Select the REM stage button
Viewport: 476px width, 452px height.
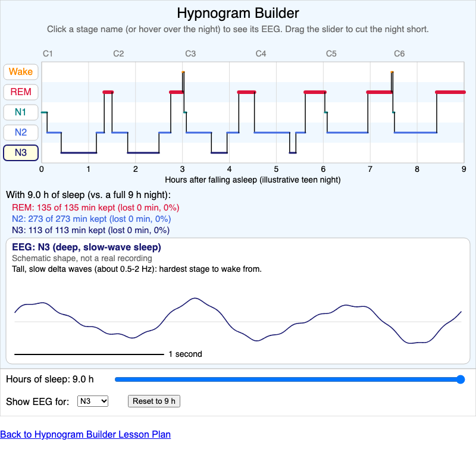pos(21,92)
